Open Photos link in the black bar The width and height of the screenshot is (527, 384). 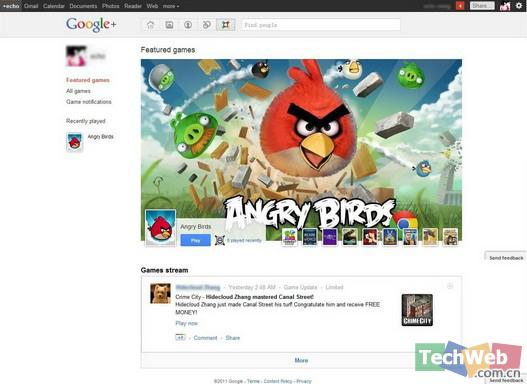[111, 6]
